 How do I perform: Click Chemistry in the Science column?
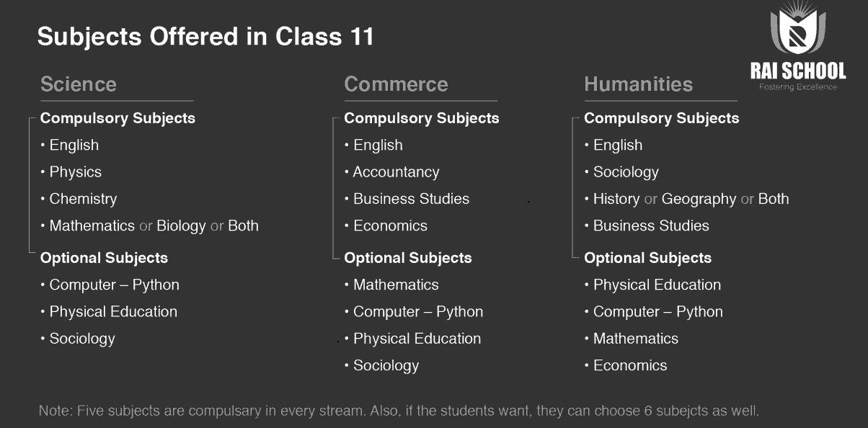point(83,199)
